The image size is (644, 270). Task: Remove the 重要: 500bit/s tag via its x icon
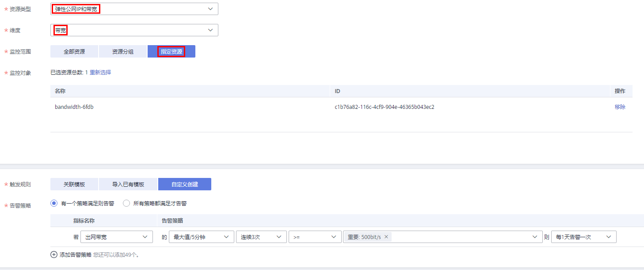pos(386,237)
